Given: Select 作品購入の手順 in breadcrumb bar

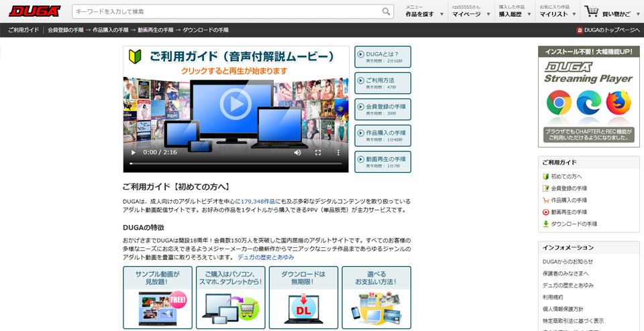Looking at the screenshot, I should [x=111, y=30].
